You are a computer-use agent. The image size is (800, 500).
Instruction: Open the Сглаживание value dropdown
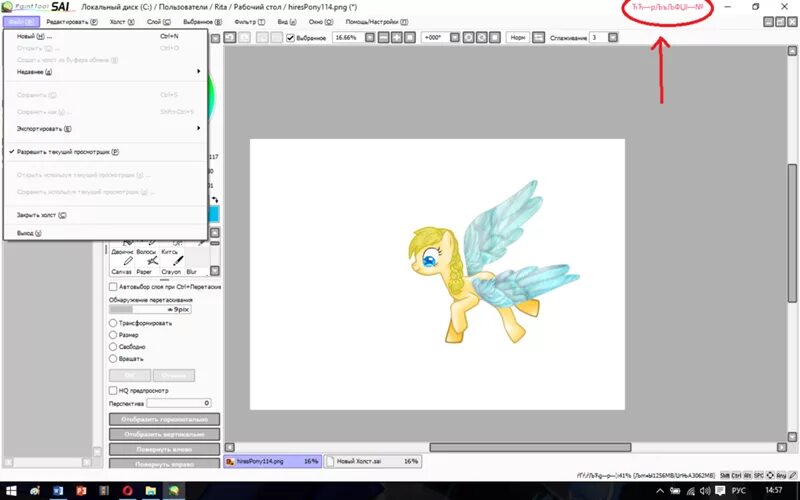[613, 38]
